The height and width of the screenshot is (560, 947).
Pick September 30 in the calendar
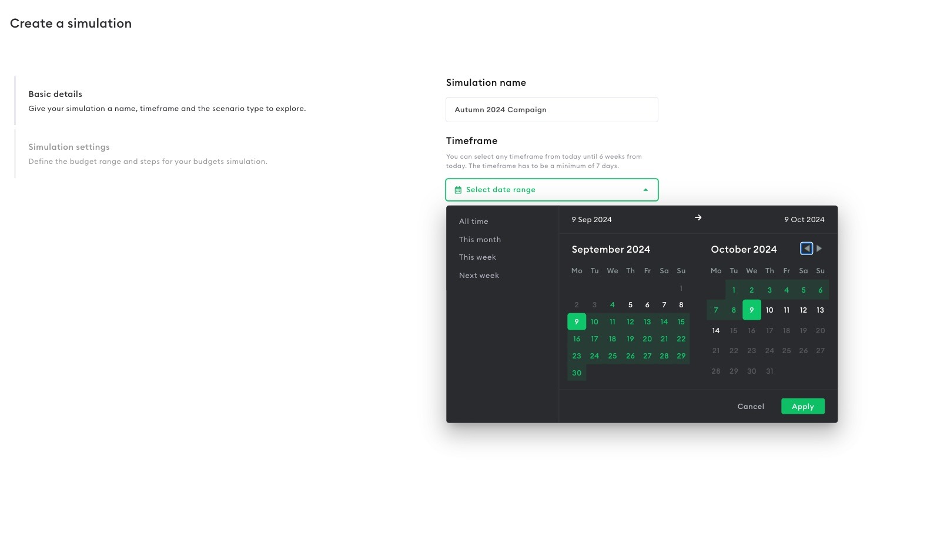[x=576, y=373]
